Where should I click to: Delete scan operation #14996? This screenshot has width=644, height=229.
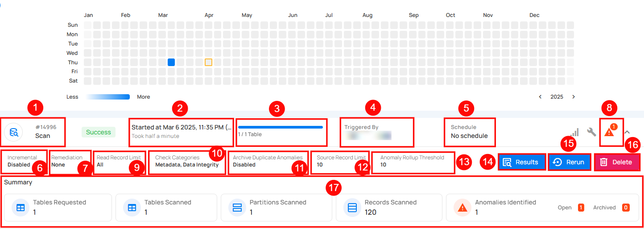click(x=617, y=162)
